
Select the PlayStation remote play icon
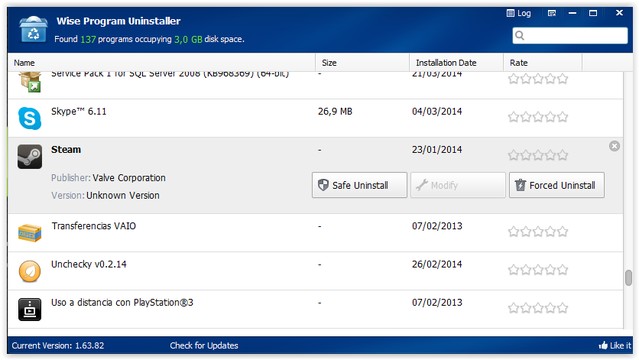30,309
